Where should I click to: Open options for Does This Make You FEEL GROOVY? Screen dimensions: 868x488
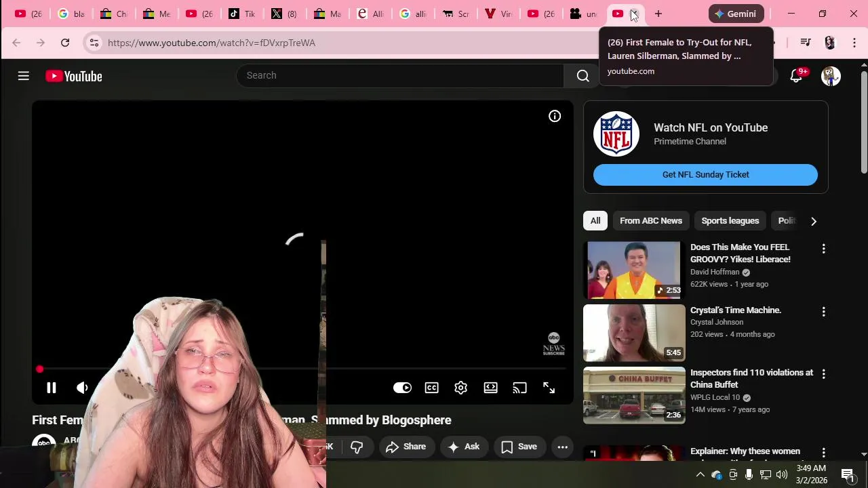[x=823, y=249]
